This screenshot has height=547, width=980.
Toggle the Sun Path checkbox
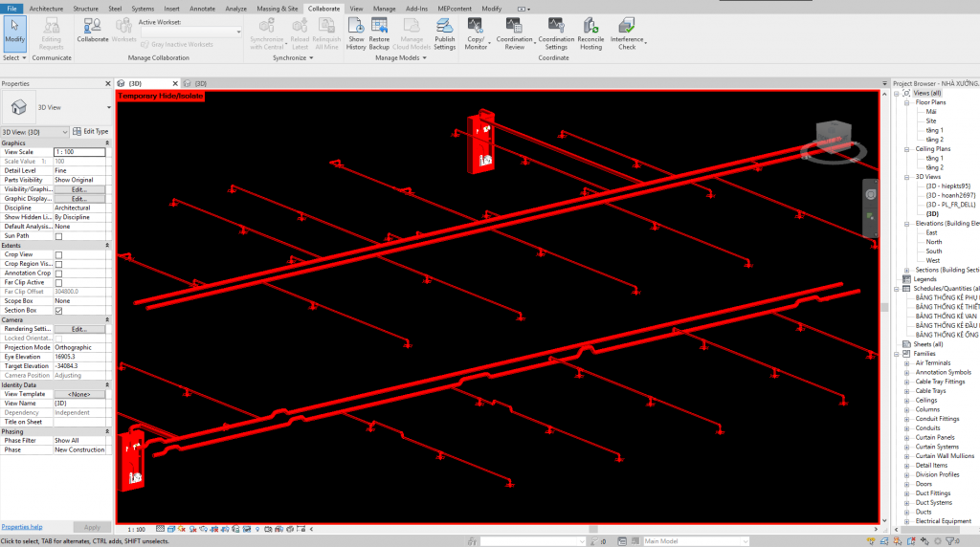tap(58, 236)
